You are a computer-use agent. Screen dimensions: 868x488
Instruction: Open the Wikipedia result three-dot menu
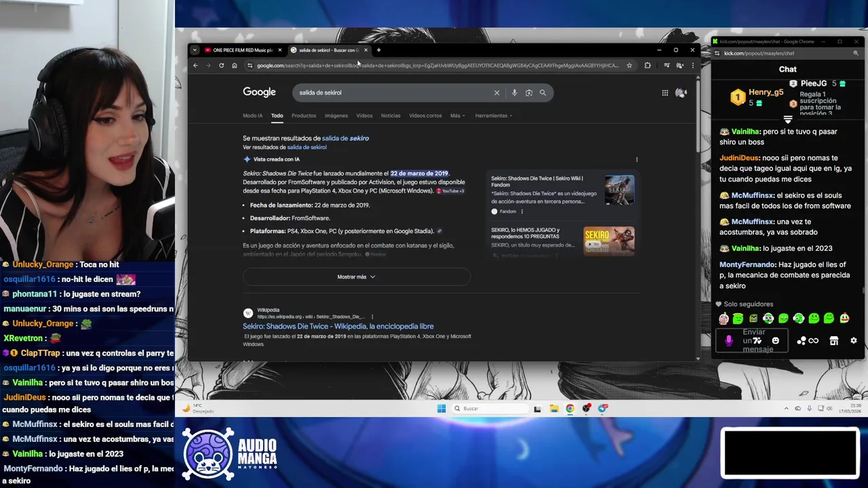372,317
